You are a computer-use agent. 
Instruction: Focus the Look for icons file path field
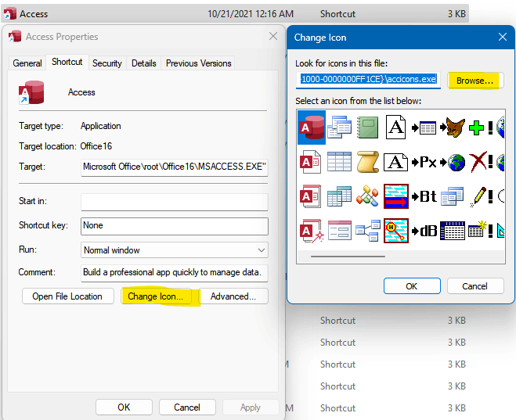click(x=368, y=80)
